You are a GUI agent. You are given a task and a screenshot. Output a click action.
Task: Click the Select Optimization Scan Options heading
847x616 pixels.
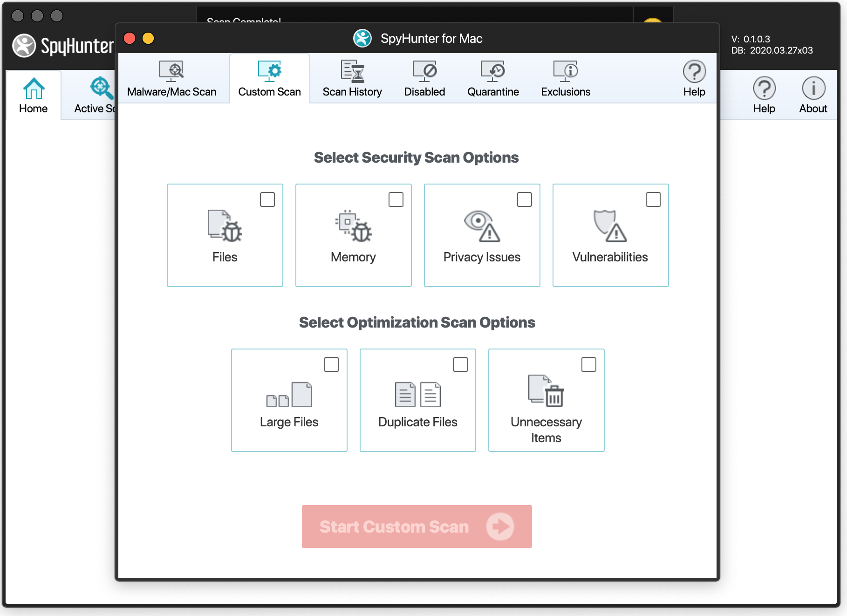pyautogui.click(x=417, y=322)
